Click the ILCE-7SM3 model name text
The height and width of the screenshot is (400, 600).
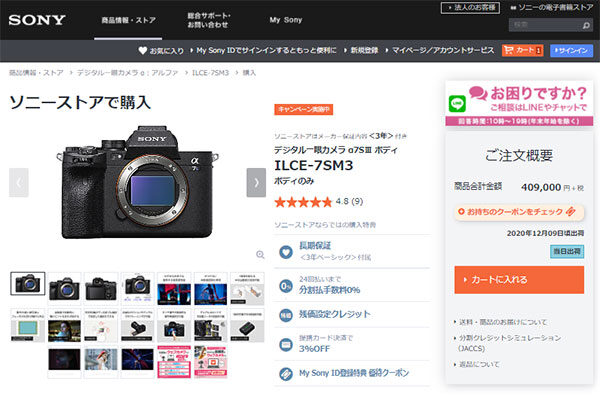(x=313, y=165)
